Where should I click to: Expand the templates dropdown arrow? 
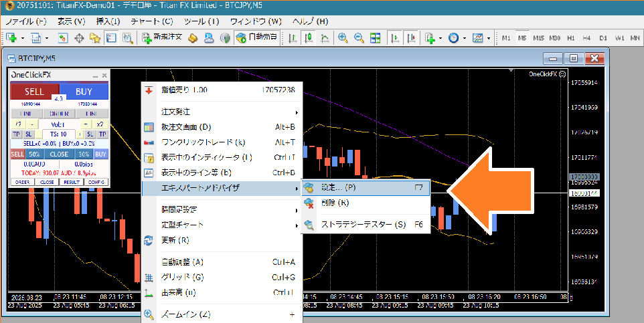tap(488, 38)
